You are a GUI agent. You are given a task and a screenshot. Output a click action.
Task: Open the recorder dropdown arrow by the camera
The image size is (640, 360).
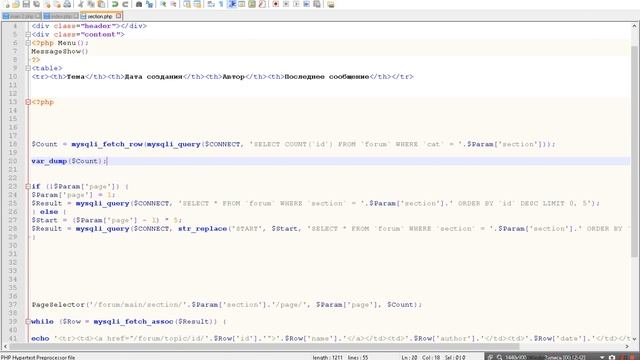pyautogui.click(x=602, y=357)
